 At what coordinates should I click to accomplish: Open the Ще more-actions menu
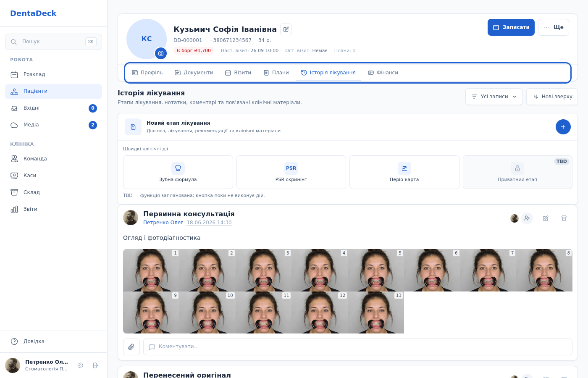click(554, 27)
